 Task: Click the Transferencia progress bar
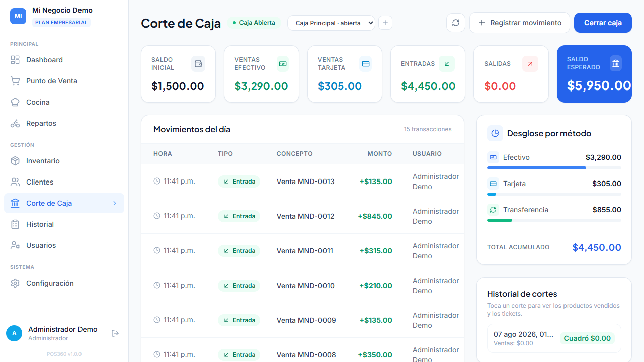pos(554,220)
